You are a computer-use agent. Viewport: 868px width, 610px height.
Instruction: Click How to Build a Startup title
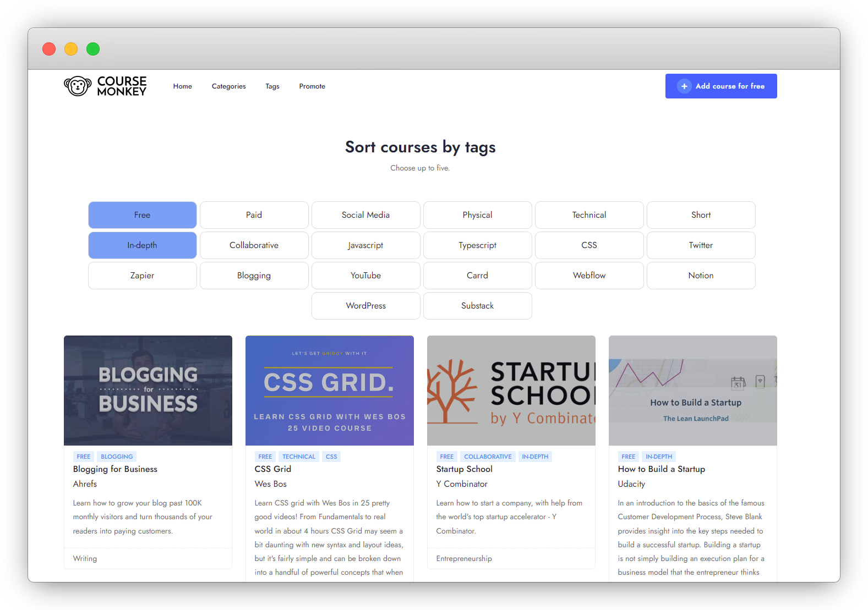(662, 469)
